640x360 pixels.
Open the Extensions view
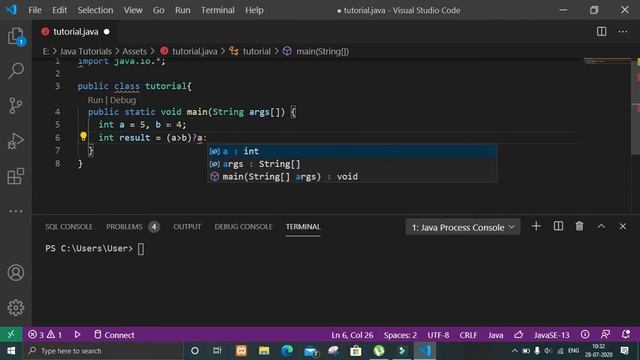click(16, 176)
